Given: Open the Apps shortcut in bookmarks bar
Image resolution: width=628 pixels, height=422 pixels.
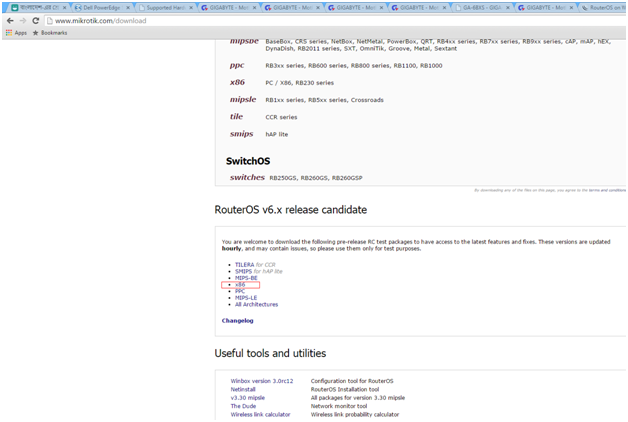Looking at the screenshot, I should click(x=16, y=33).
